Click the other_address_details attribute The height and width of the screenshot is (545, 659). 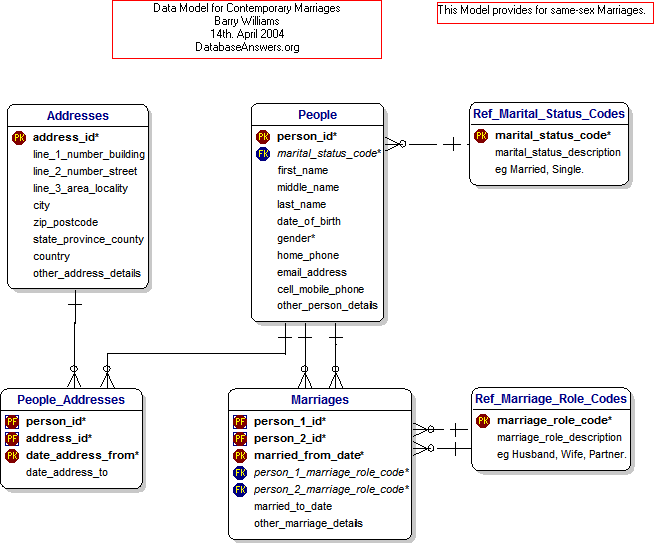click(x=87, y=274)
